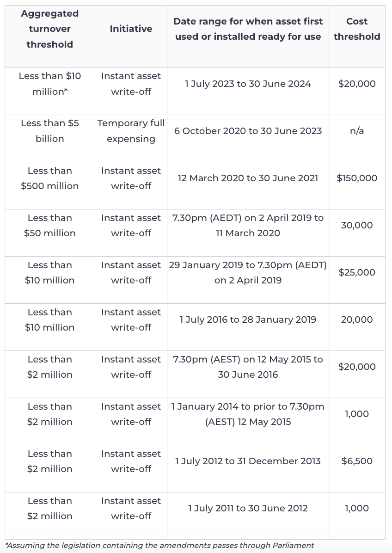Click the 'Cost threshold' column header
The height and width of the screenshot is (553, 392).
click(357, 29)
